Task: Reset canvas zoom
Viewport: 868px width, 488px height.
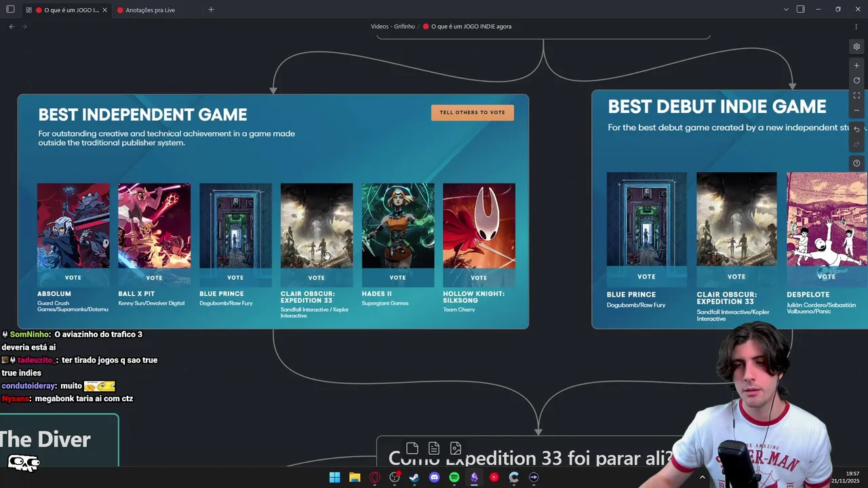Action: click(856, 81)
